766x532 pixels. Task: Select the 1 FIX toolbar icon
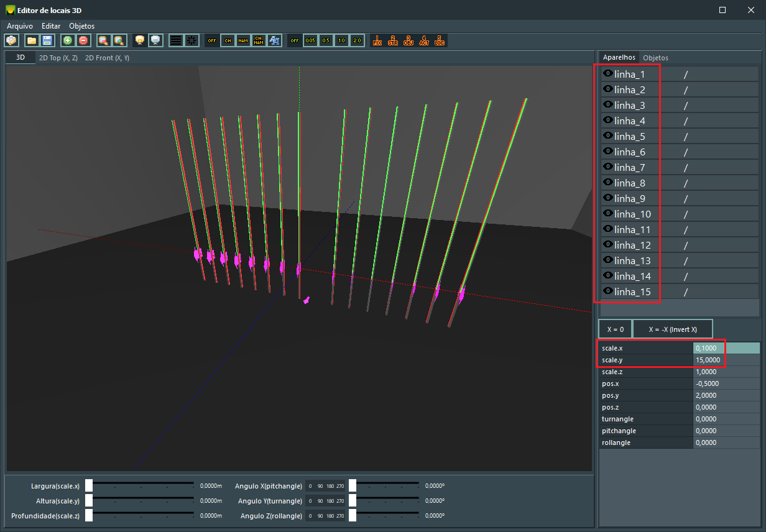click(x=377, y=40)
